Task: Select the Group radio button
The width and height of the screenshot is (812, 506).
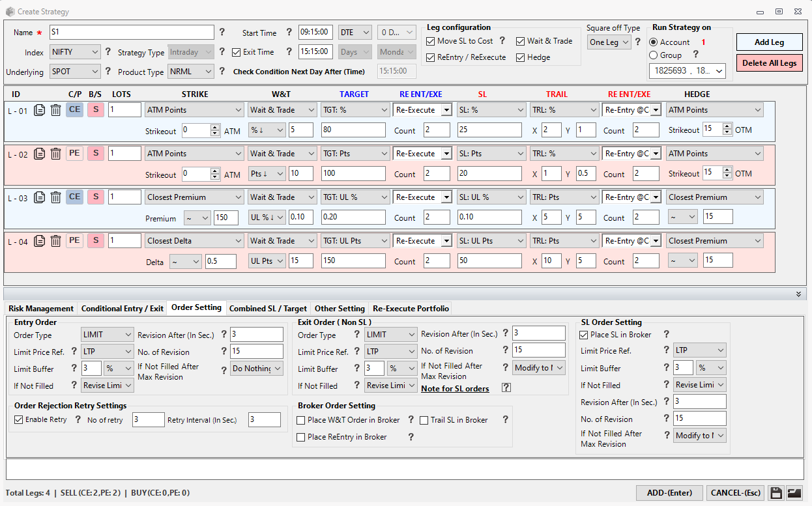Action: pyautogui.click(x=654, y=55)
